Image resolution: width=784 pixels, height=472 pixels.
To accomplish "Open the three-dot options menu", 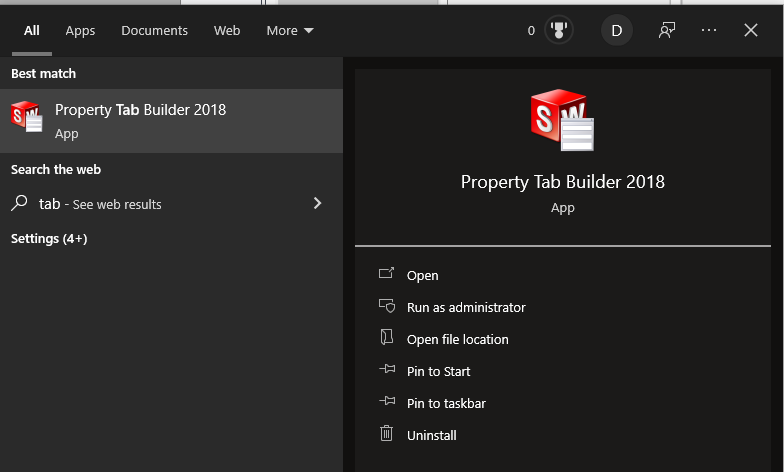I will (x=709, y=30).
